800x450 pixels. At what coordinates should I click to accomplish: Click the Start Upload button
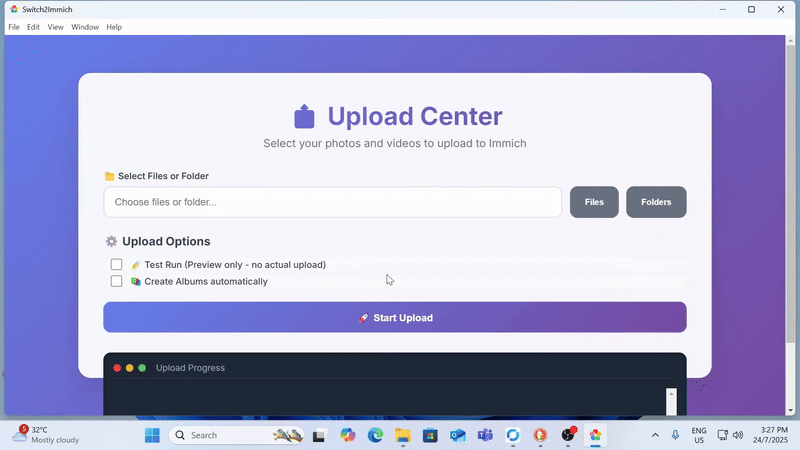tap(395, 317)
